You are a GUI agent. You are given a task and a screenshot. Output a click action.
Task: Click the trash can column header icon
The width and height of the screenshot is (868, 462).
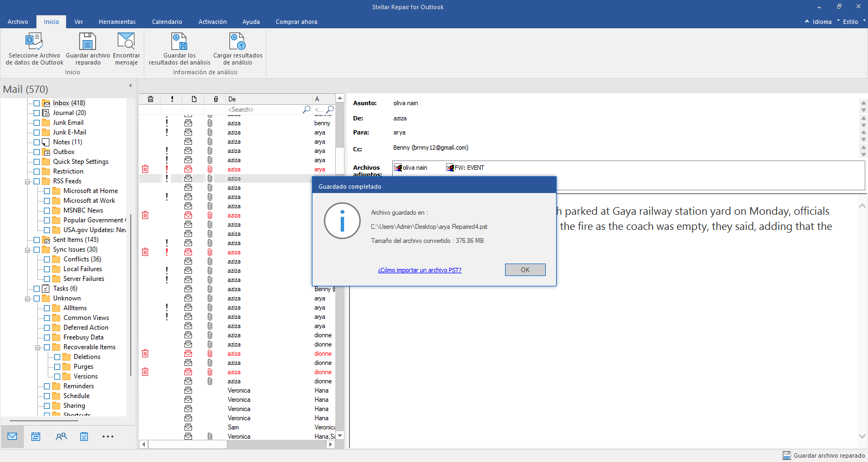150,99
